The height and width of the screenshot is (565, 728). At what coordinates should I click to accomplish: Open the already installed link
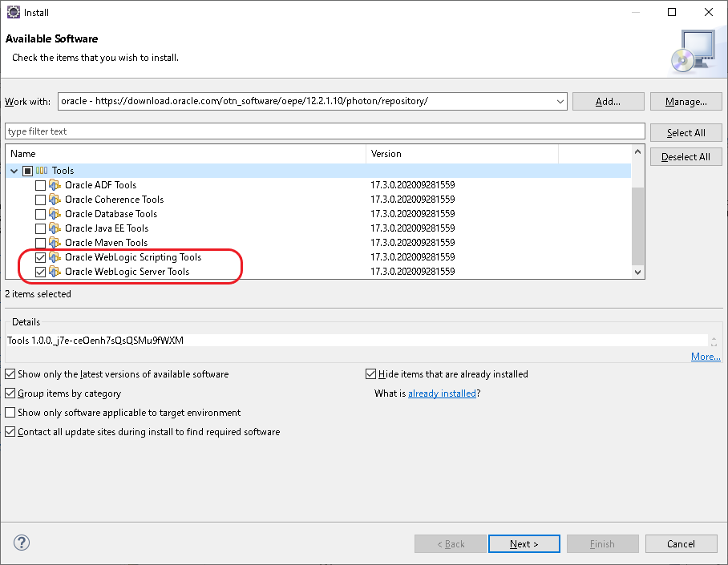(x=442, y=393)
